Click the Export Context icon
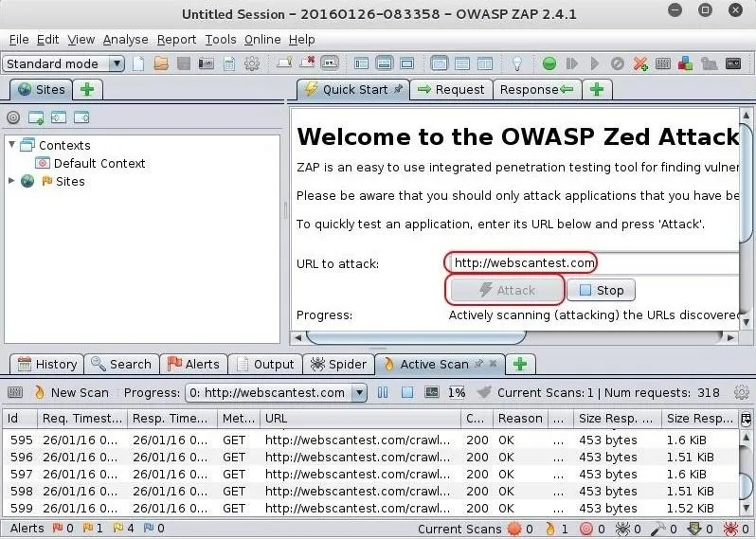Viewport: 756px width, 539px height. tap(81, 117)
